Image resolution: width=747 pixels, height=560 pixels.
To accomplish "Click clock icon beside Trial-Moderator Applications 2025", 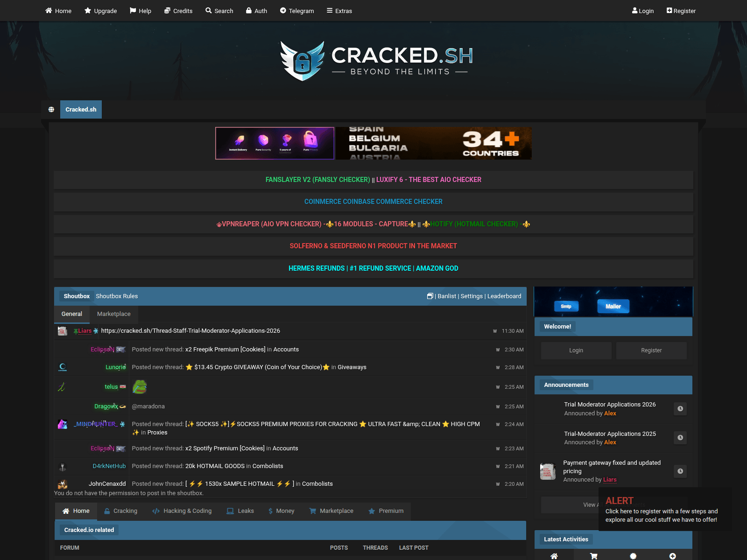I will [x=680, y=438].
